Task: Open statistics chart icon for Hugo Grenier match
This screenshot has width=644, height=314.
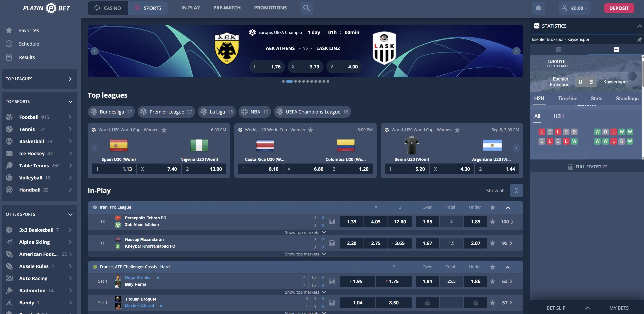Action: 332,281
